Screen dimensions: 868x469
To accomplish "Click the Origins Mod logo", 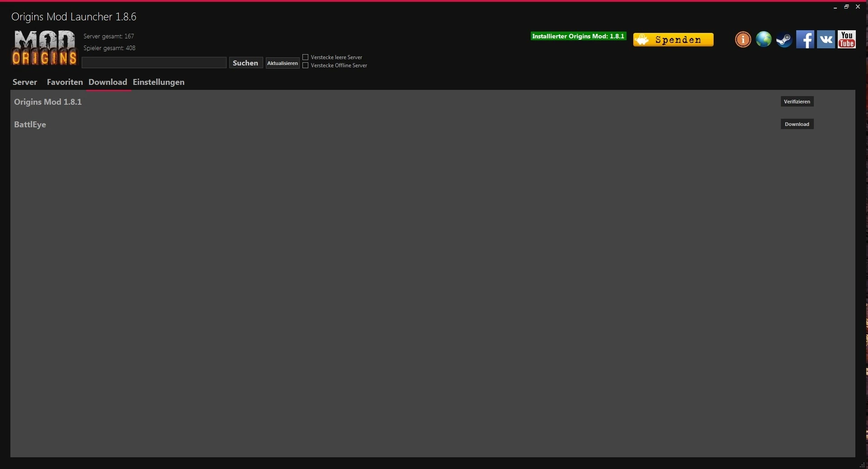I will (x=44, y=48).
